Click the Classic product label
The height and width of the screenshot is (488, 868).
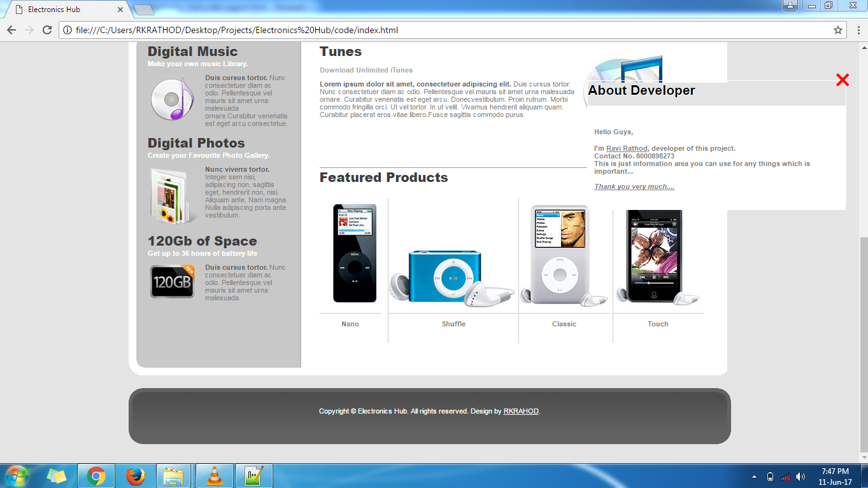[564, 324]
